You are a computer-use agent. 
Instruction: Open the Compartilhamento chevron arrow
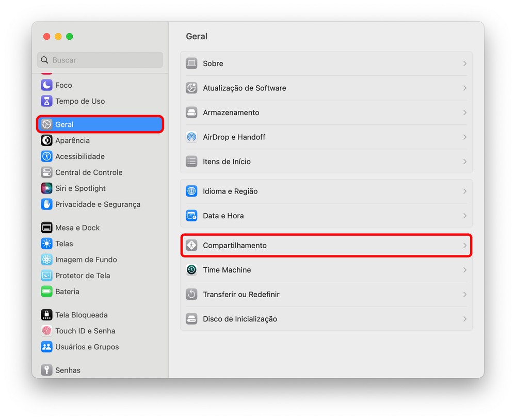coord(464,246)
